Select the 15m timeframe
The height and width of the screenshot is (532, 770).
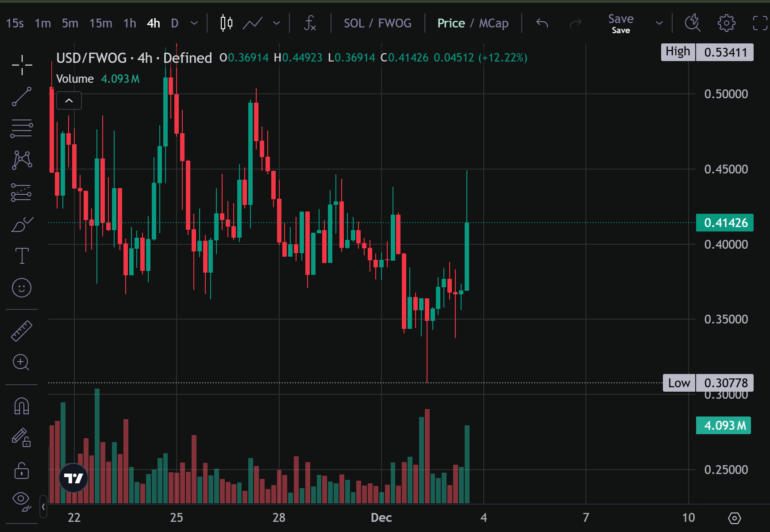coord(100,23)
